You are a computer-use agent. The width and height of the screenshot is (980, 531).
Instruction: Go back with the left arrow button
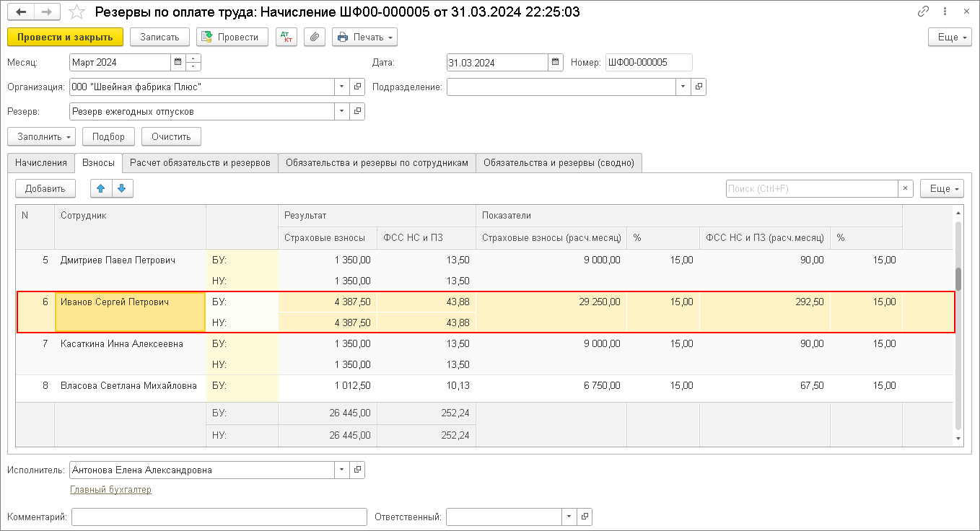(x=22, y=12)
